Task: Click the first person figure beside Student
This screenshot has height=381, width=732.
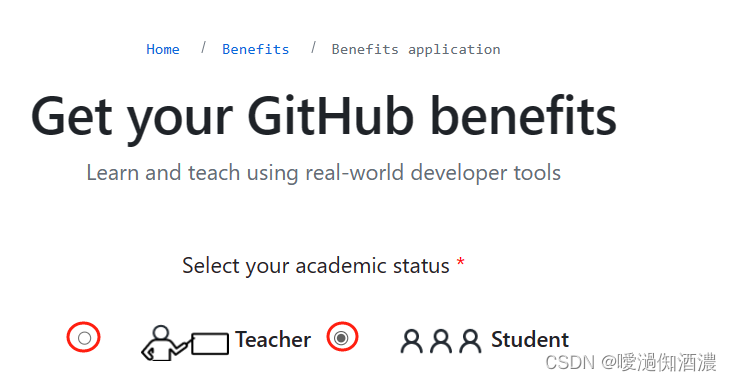Action: pyautogui.click(x=411, y=341)
